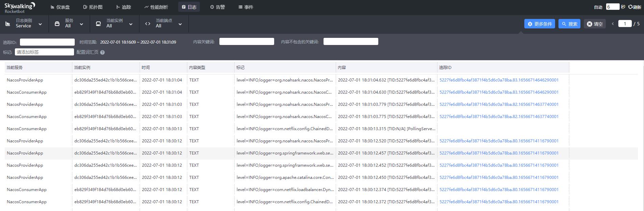
Task: Expand the 当前实例 All dropdown
Action: pyautogui.click(x=114, y=24)
